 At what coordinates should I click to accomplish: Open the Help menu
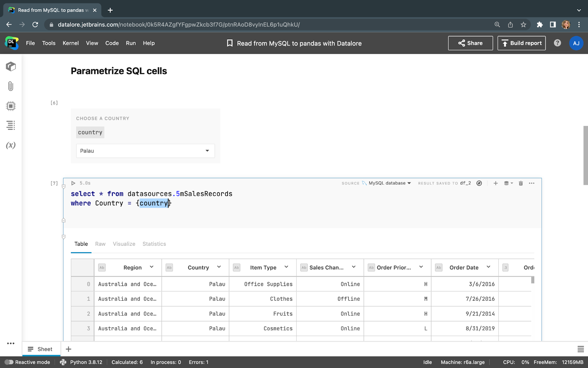click(x=149, y=43)
